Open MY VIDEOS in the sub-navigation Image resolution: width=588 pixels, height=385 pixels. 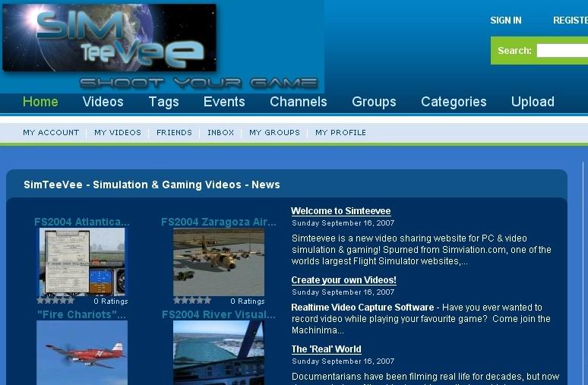[x=118, y=133]
